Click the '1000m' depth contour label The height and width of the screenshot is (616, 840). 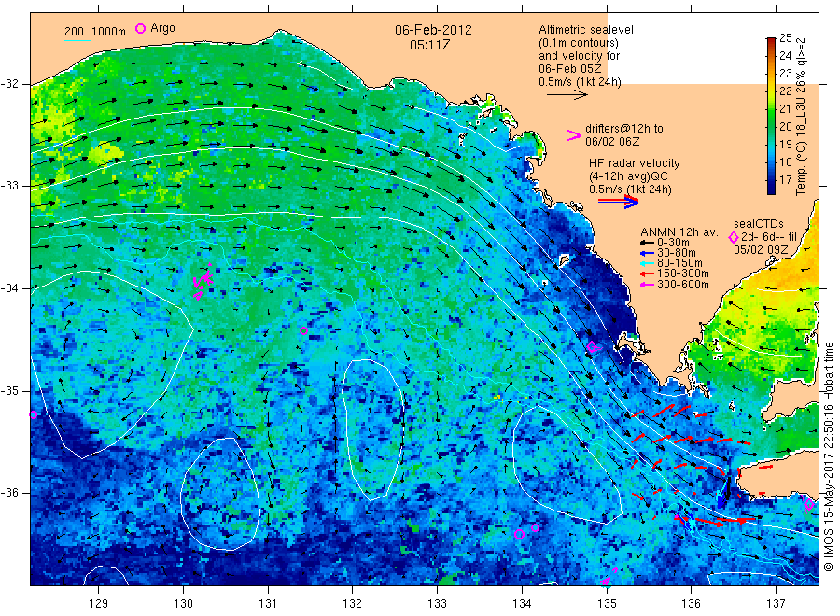(x=109, y=31)
